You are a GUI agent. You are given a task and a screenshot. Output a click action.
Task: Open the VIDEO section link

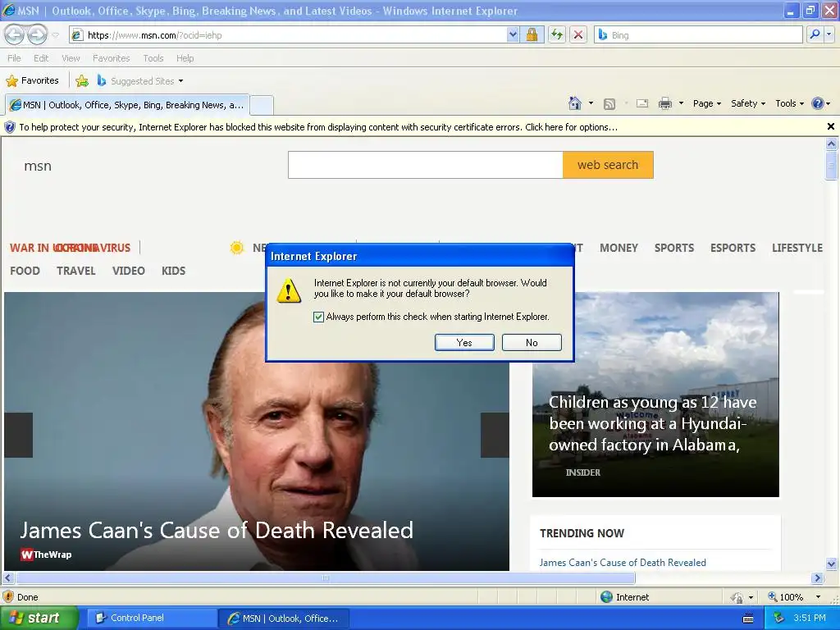129,271
